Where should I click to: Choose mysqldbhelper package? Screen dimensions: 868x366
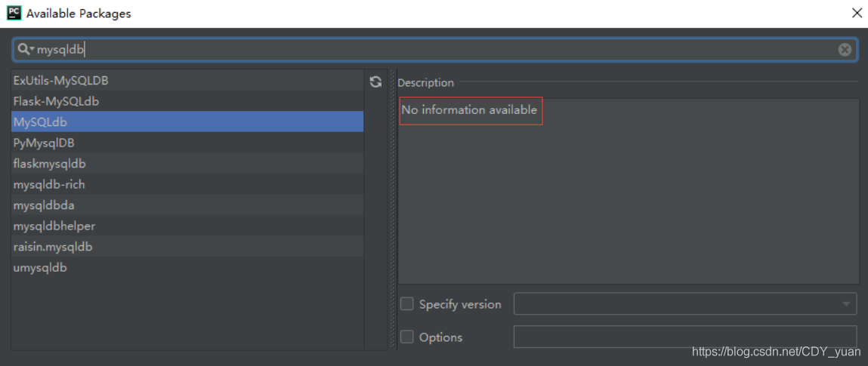coord(54,226)
